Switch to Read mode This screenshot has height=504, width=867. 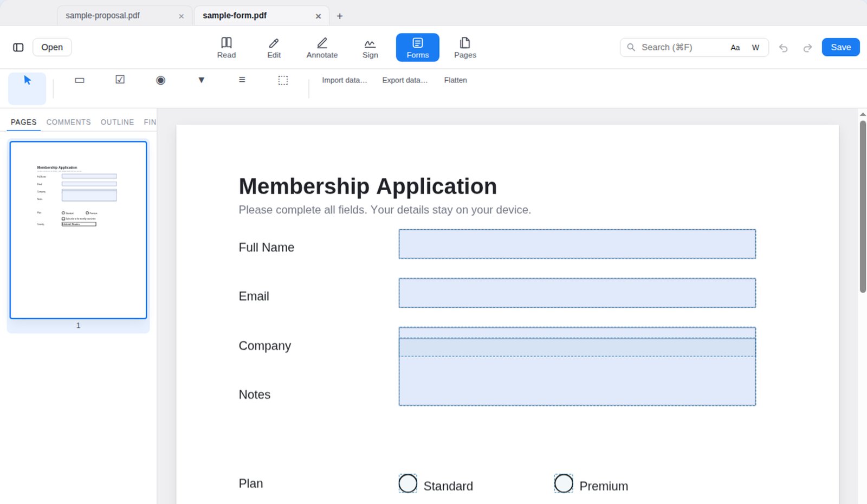pos(227,47)
